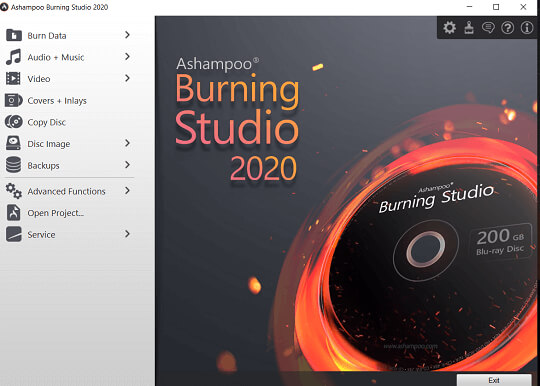The width and height of the screenshot is (540, 386).
Task: Select the Open Project... menu entry
Action: (69, 212)
